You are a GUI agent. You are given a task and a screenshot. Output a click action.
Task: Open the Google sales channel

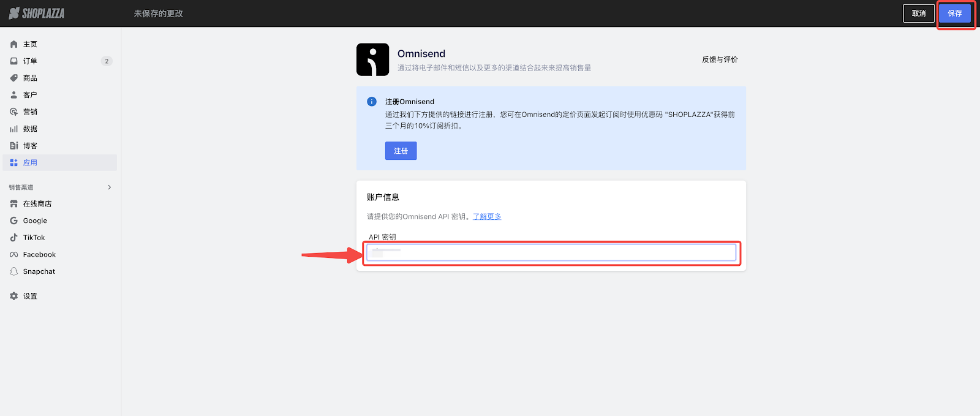[x=60, y=221]
